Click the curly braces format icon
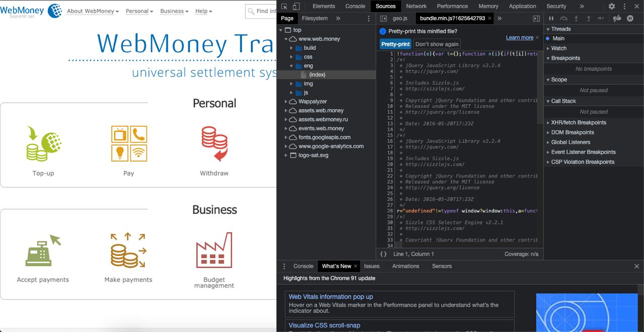 [x=383, y=254]
